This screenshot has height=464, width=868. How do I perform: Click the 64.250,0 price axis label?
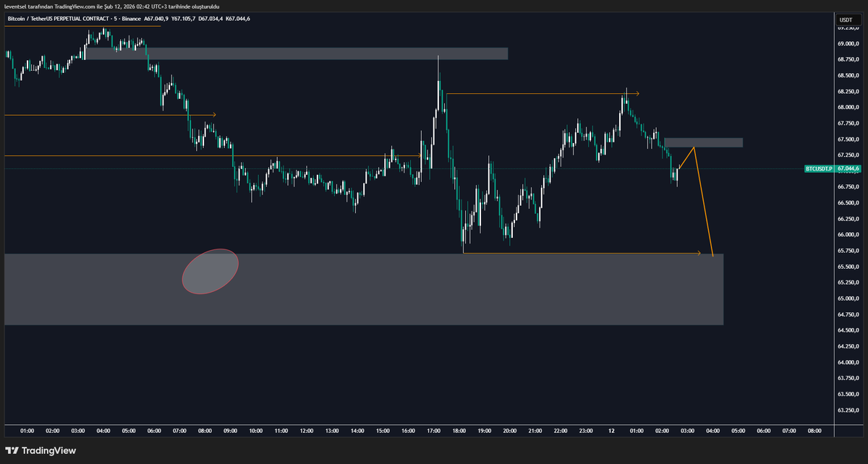pyautogui.click(x=848, y=346)
